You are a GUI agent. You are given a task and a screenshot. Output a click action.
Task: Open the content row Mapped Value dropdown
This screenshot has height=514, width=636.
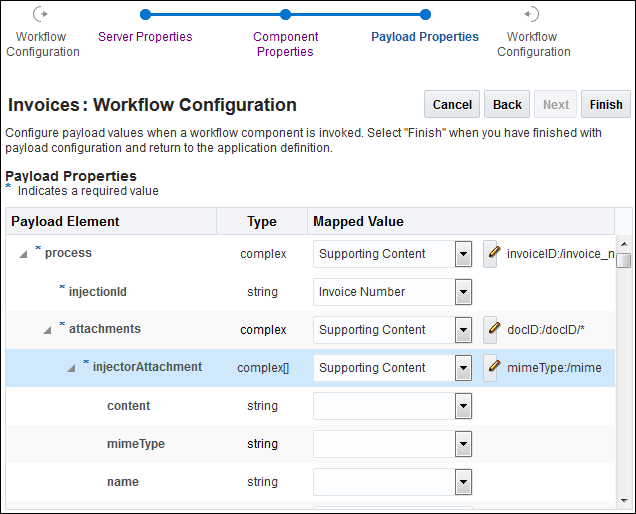pyautogui.click(x=463, y=406)
